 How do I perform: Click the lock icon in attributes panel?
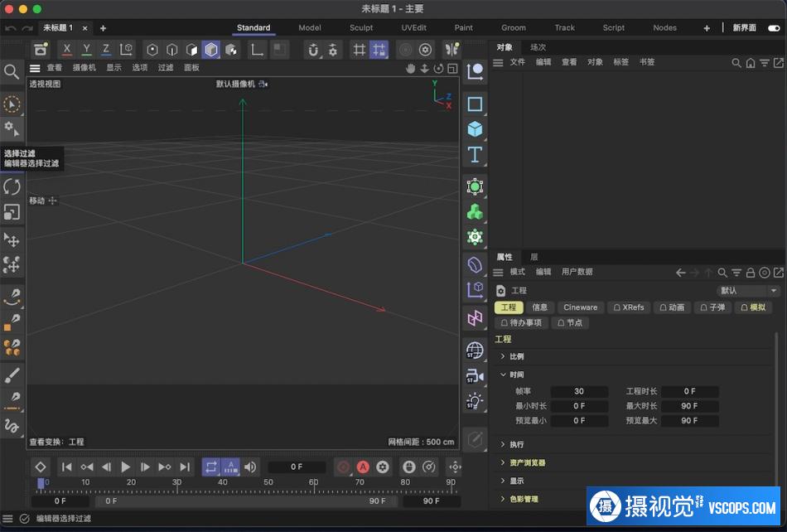click(x=750, y=273)
